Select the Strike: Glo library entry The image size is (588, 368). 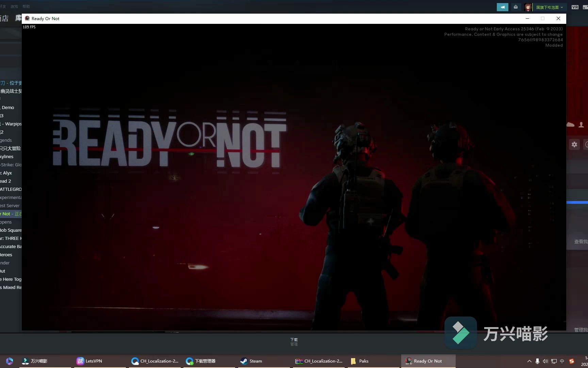11,165
